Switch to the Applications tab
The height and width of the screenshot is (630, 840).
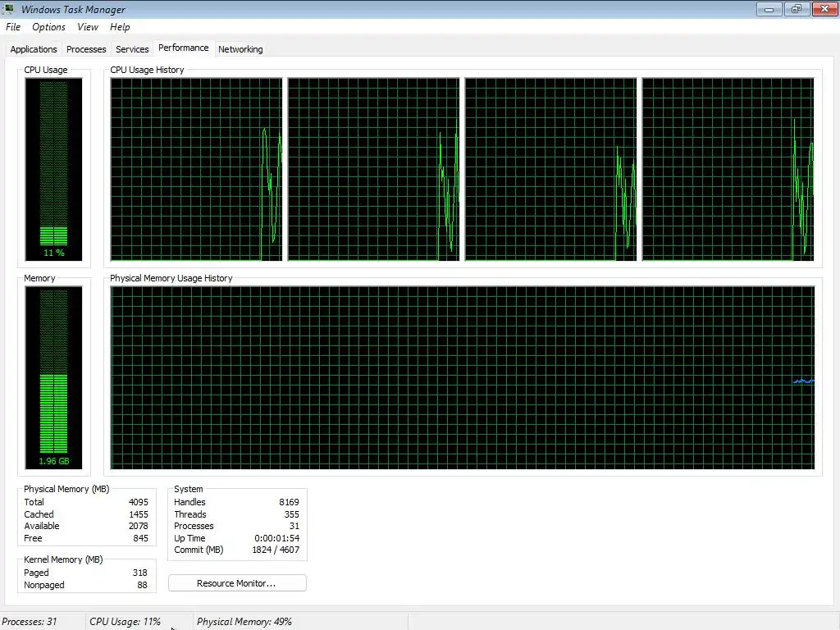33,49
